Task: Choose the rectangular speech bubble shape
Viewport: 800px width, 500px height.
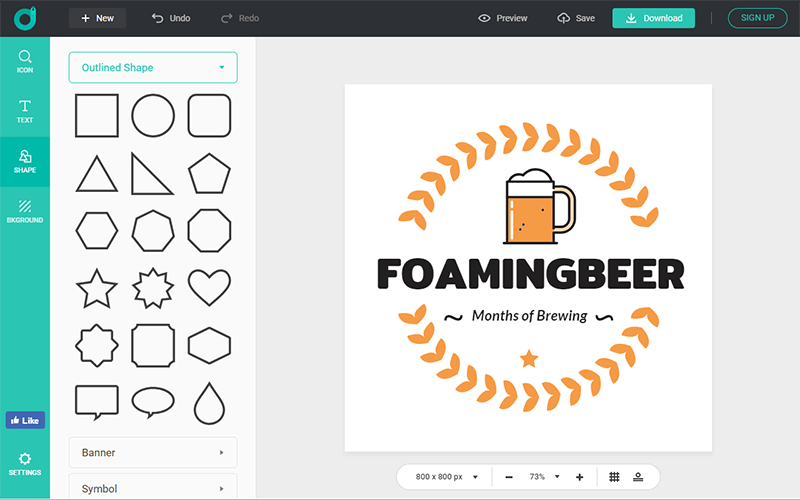Action: click(x=97, y=402)
